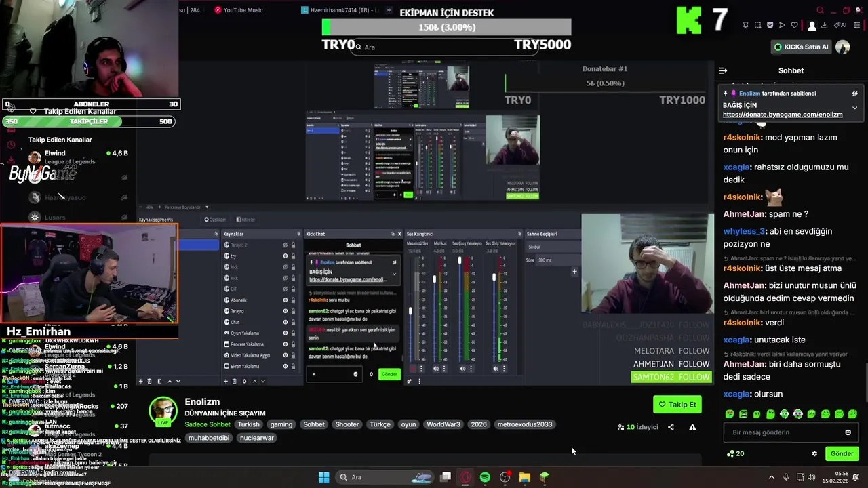Image resolution: width=868 pixels, height=488 pixels.
Task: Open the donate.bynogame.com/enolizm link
Action: (x=783, y=115)
